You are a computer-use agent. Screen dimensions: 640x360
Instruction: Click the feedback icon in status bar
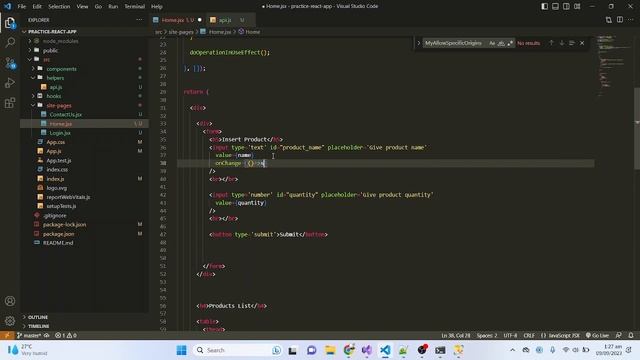tap(619, 335)
